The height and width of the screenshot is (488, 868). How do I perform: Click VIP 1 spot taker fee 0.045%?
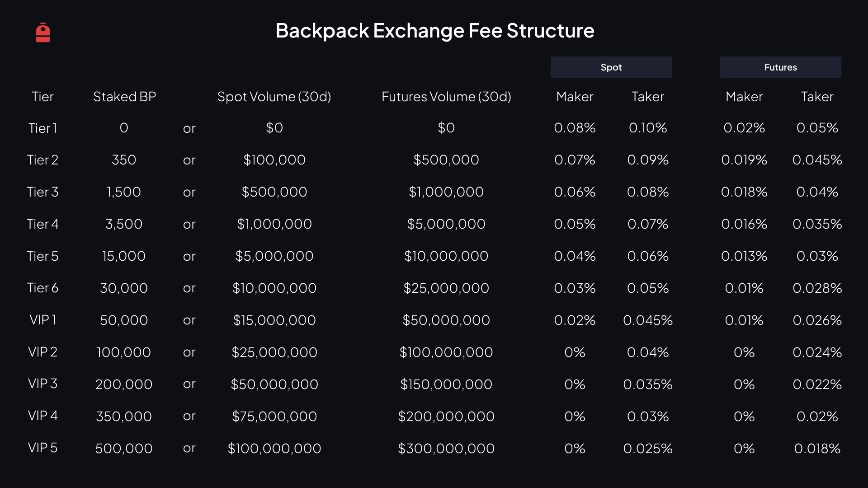[x=647, y=320]
